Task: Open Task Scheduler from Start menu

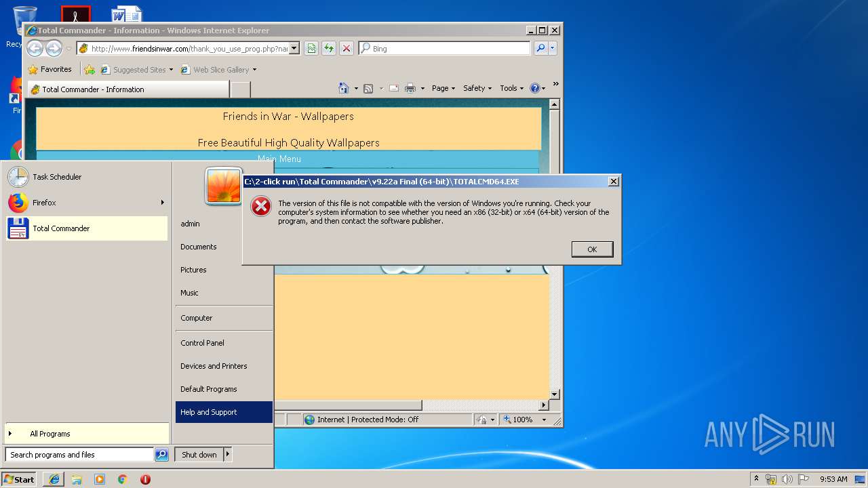Action: pos(87,177)
